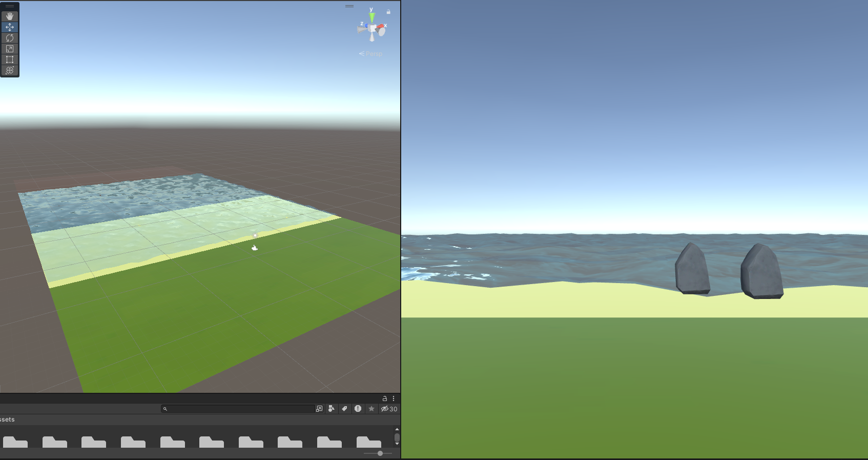The width and height of the screenshot is (868, 460).
Task: Toggle hidden packages visibility (30)
Action: click(x=389, y=409)
